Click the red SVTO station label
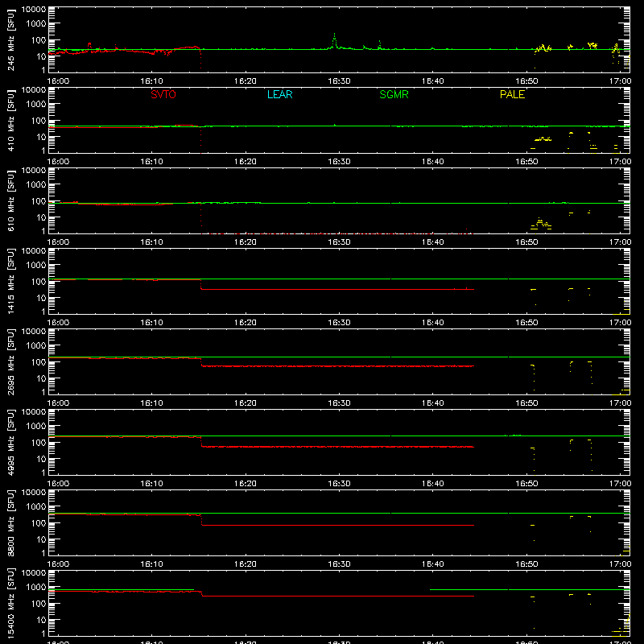 [x=163, y=94]
